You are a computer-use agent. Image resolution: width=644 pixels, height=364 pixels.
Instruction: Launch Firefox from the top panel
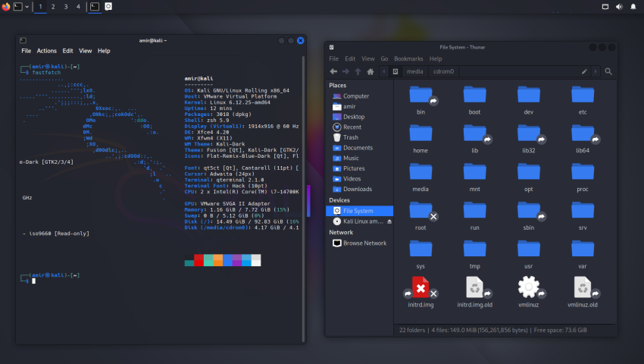(6, 6)
